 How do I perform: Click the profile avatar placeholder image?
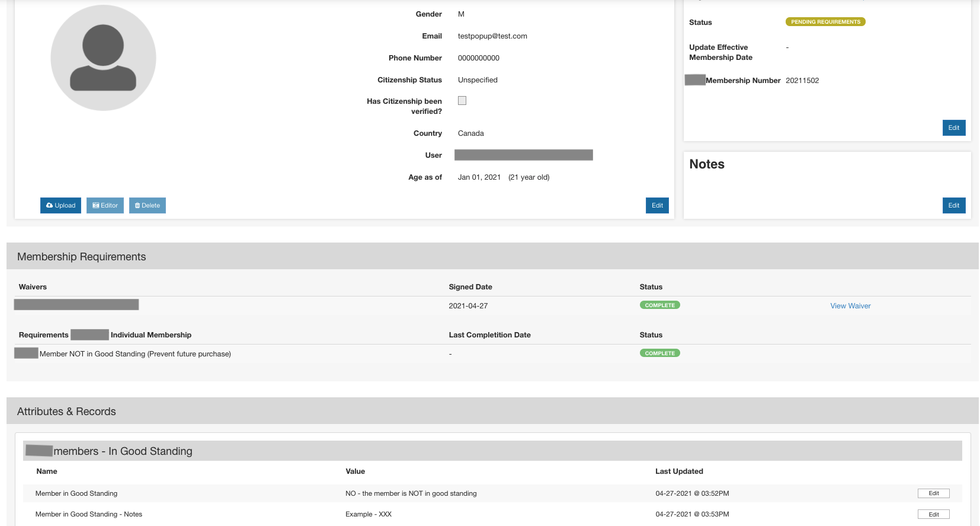coord(103,58)
